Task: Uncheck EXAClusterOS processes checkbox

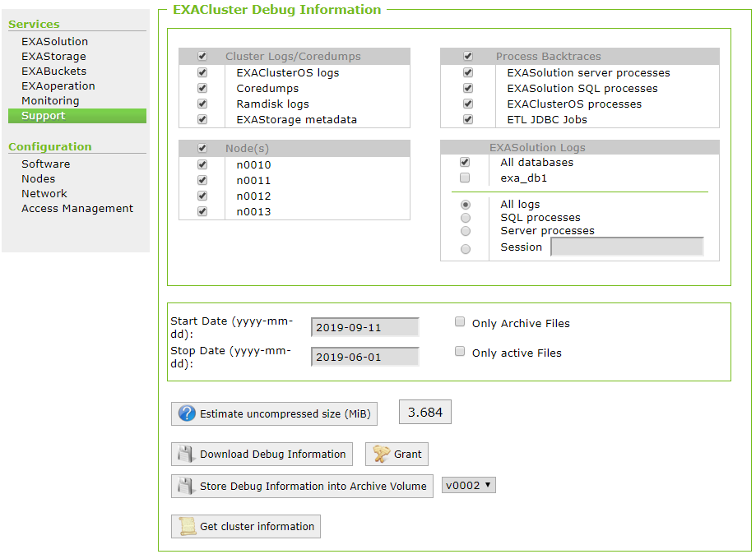Action: click(x=468, y=104)
